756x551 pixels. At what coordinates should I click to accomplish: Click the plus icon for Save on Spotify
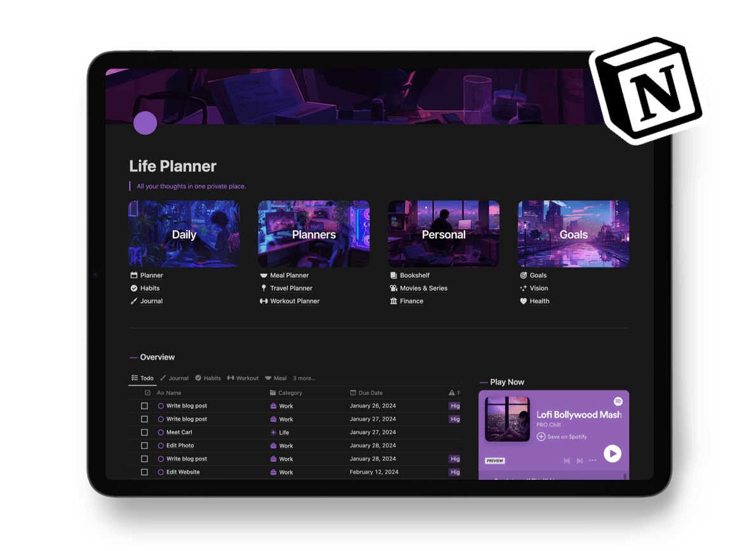(541, 437)
